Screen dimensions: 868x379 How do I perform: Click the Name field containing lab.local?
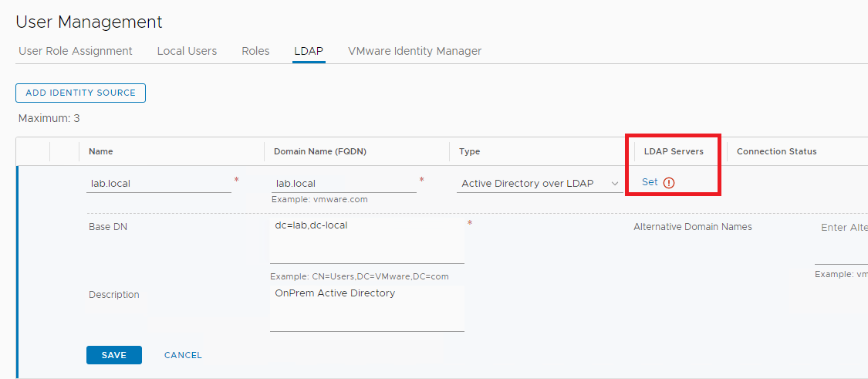tap(159, 184)
